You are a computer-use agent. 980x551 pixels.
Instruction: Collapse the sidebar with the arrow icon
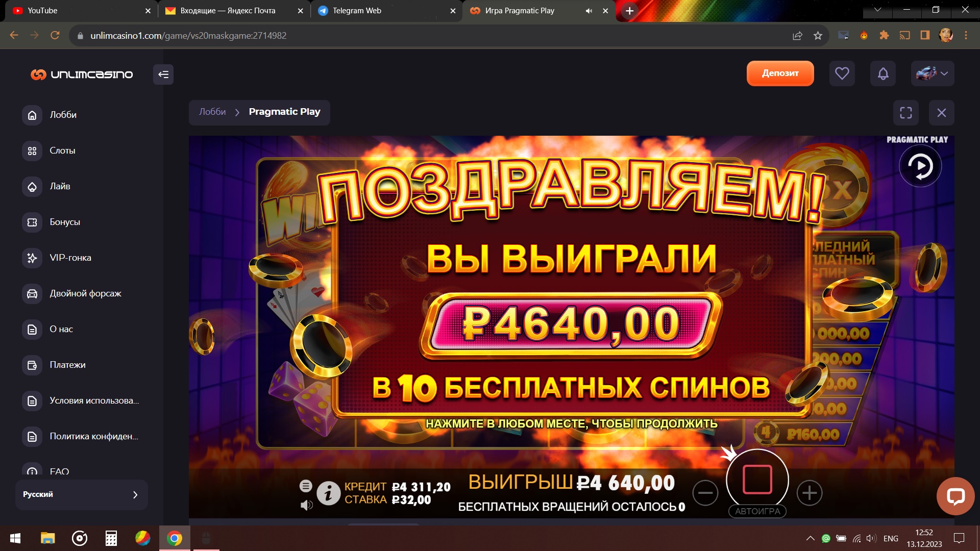163,74
